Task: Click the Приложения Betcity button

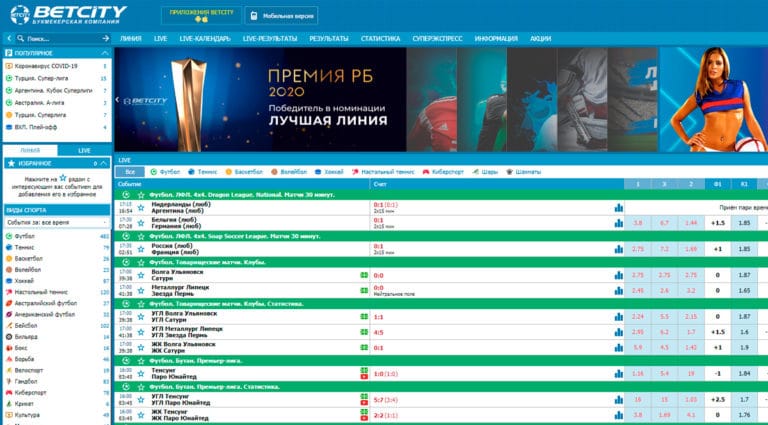Action: pyautogui.click(x=201, y=15)
